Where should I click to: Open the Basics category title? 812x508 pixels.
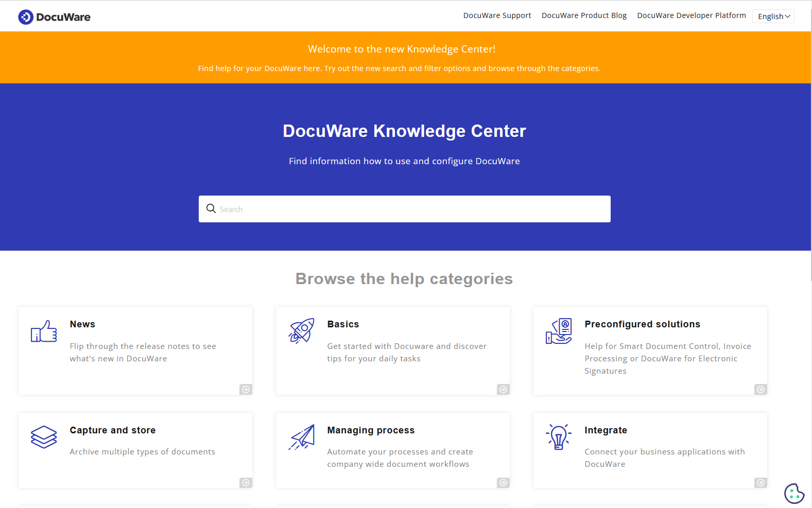click(x=343, y=324)
